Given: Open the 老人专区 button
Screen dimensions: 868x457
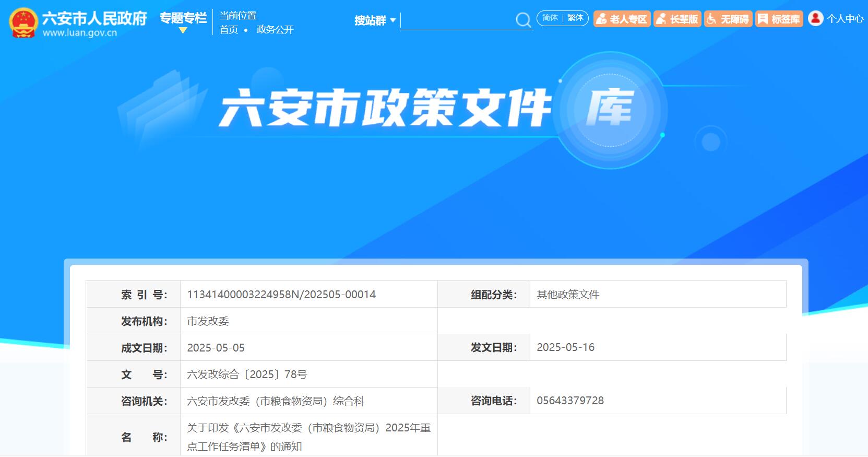Looking at the screenshot, I should click(x=622, y=19).
